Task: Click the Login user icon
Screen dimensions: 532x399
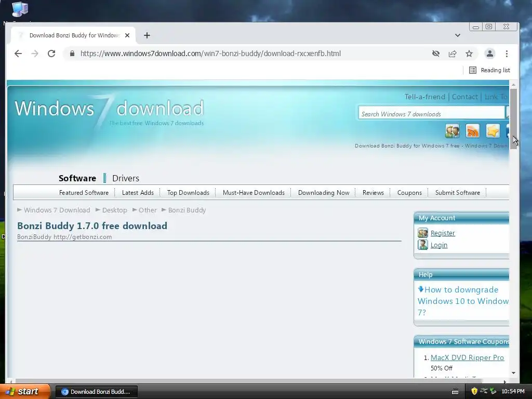Action: (x=423, y=245)
